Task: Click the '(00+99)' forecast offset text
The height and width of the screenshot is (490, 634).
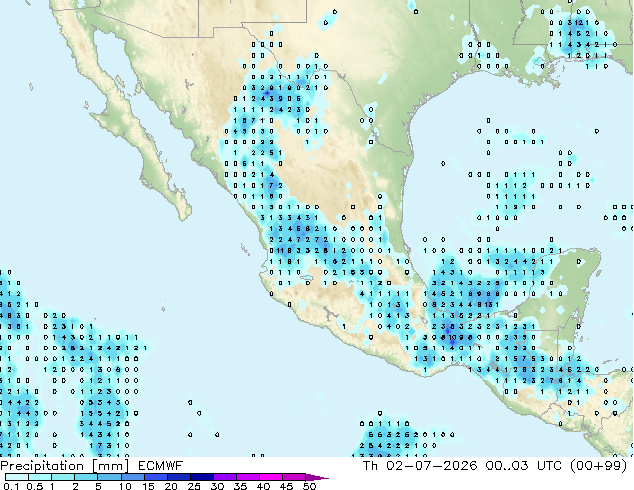Action: click(598, 466)
